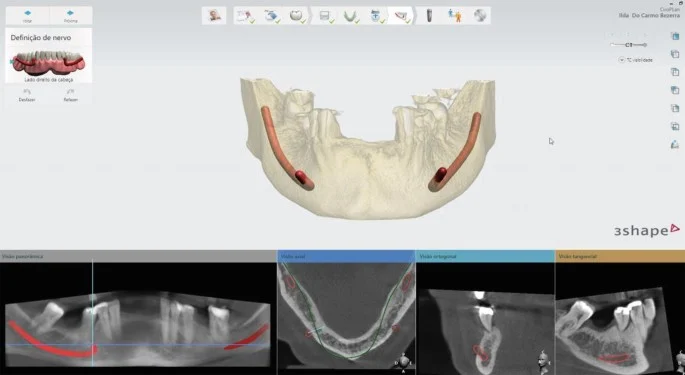Select the third view cube icon
Screen dimensions: 685x375
coord(675,72)
